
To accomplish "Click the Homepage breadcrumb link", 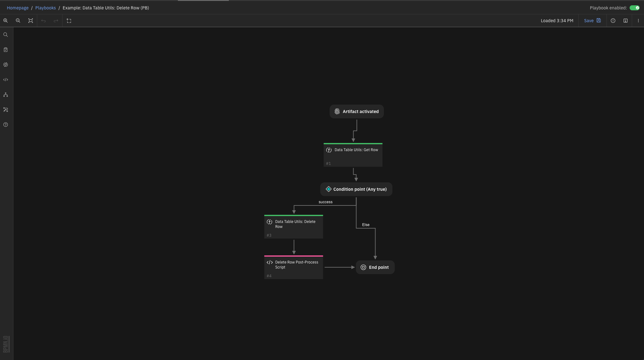I will click(18, 7).
